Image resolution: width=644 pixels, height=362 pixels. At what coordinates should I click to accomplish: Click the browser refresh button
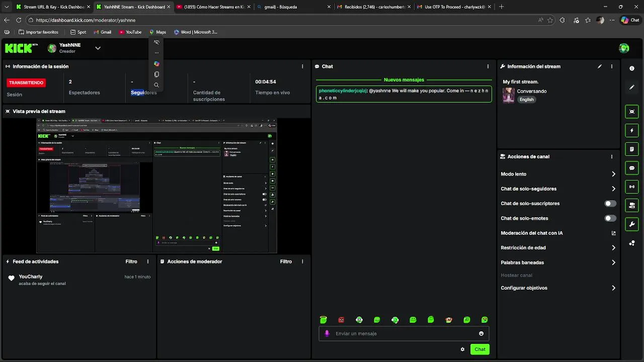pos(19,20)
